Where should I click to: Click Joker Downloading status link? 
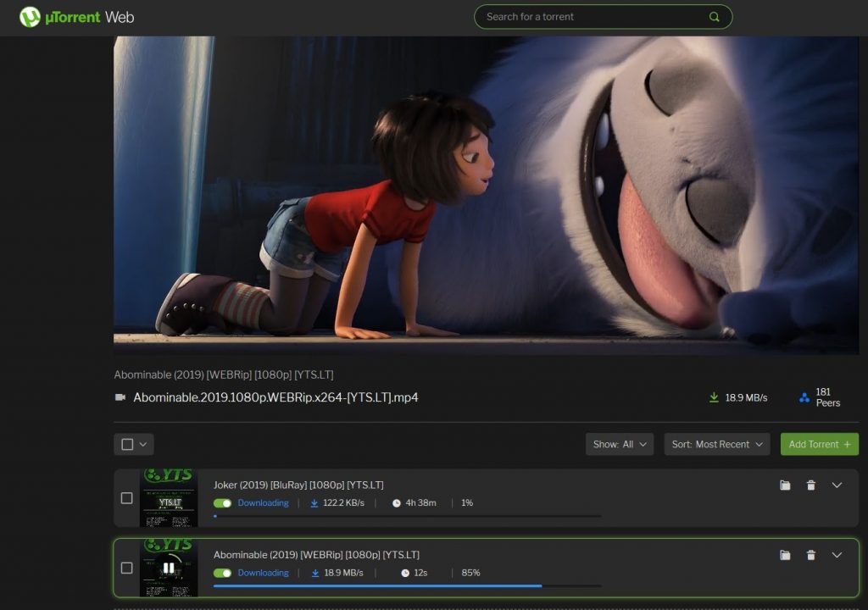coord(263,503)
